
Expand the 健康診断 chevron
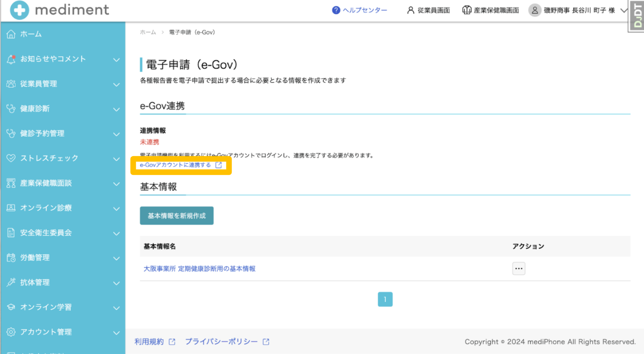(x=116, y=109)
